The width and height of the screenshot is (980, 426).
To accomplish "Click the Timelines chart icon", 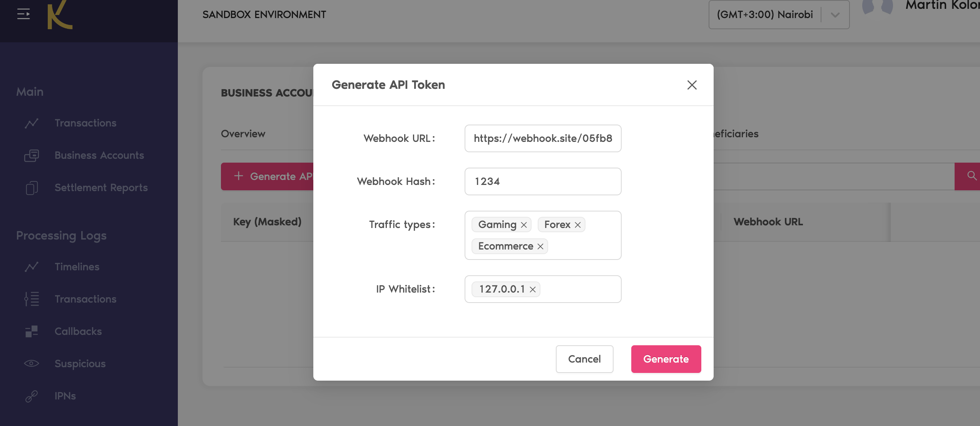I will coord(32,267).
